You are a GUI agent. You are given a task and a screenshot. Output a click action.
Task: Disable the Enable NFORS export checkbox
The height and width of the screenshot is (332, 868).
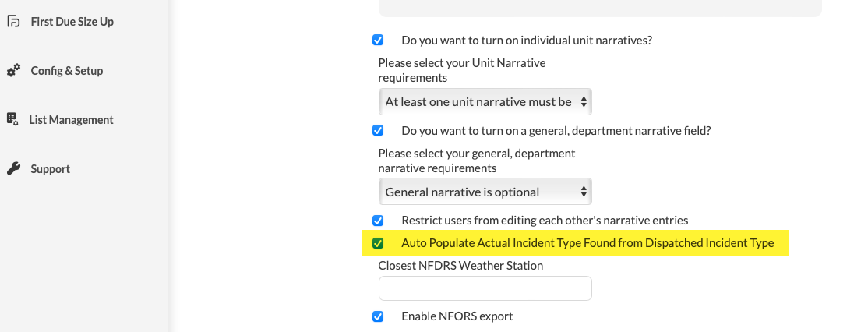click(378, 316)
